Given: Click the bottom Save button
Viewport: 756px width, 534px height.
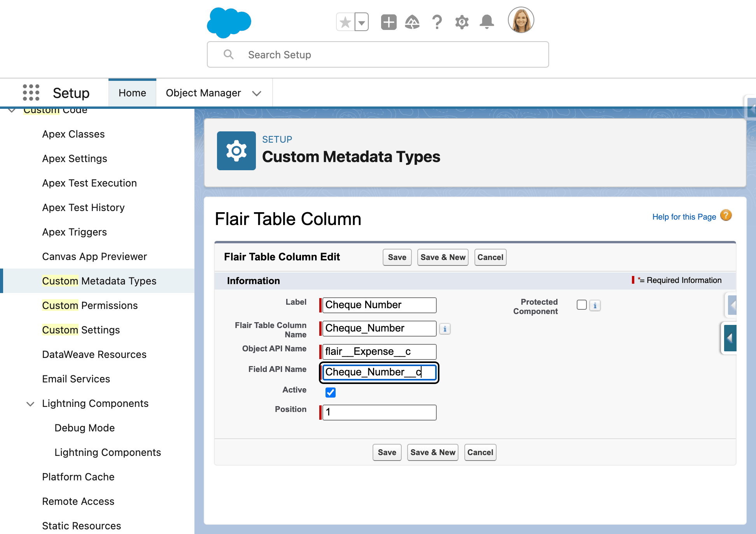Looking at the screenshot, I should pyautogui.click(x=387, y=452).
